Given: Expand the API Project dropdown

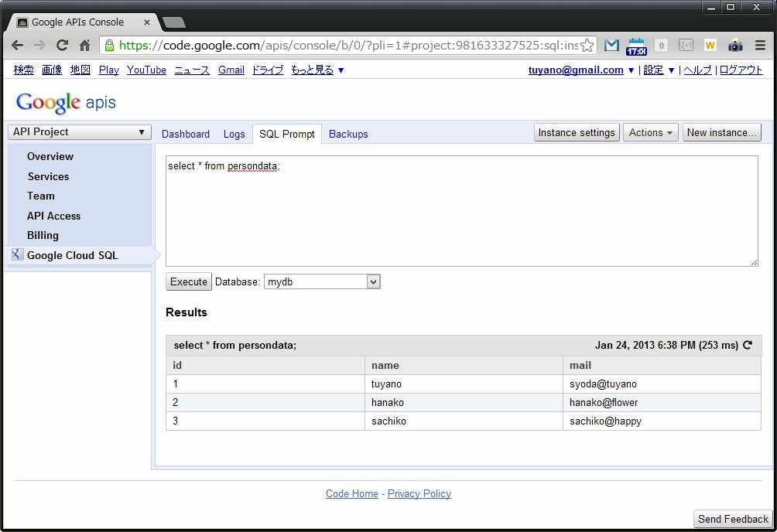Looking at the screenshot, I should coord(79,132).
